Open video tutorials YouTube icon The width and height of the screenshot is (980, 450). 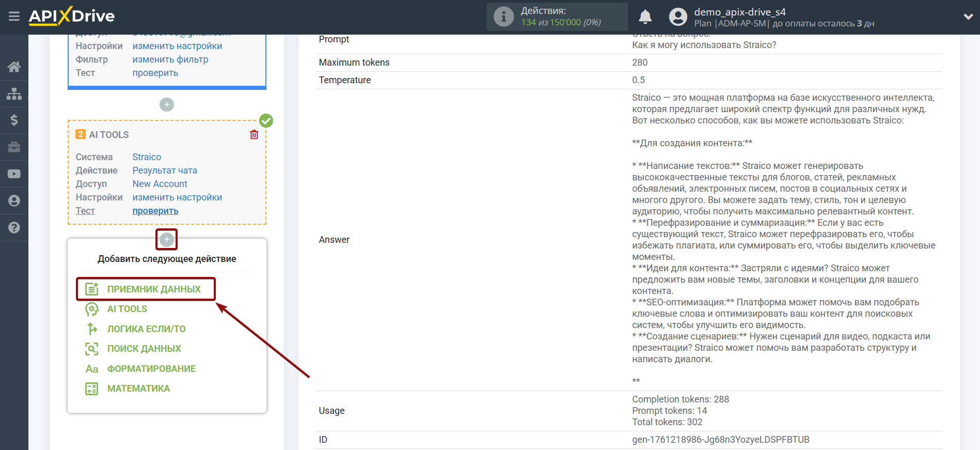click(x=14, y=174)
